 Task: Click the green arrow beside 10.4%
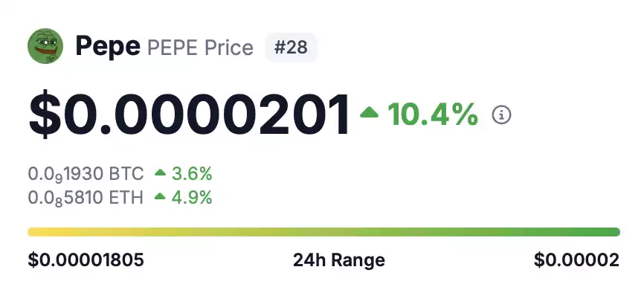coord(369,112)
